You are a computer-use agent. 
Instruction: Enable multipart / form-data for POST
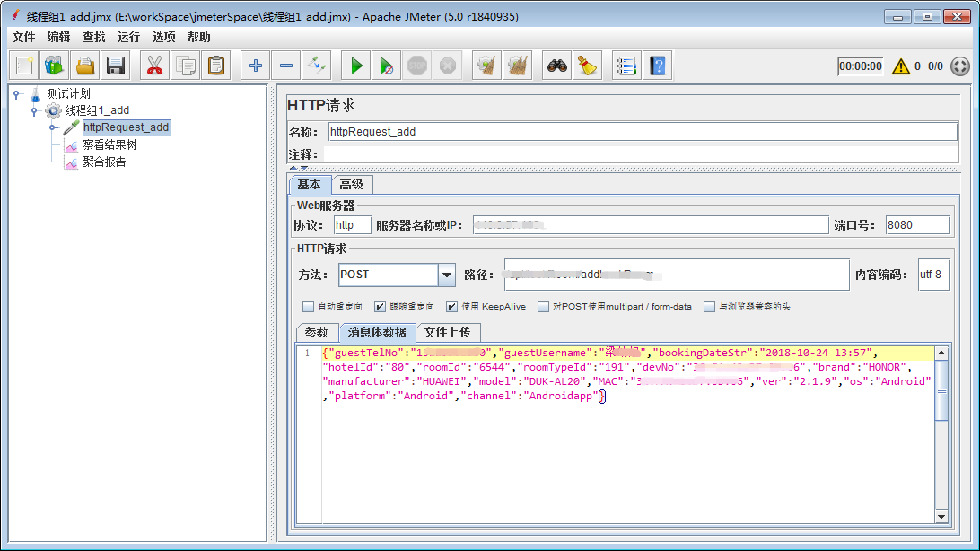[543, 307]
